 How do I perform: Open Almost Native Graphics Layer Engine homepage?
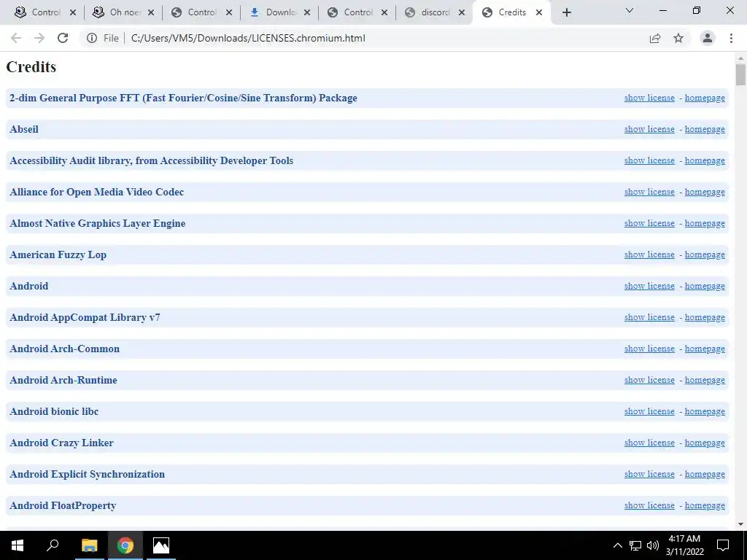pos(705,224)
